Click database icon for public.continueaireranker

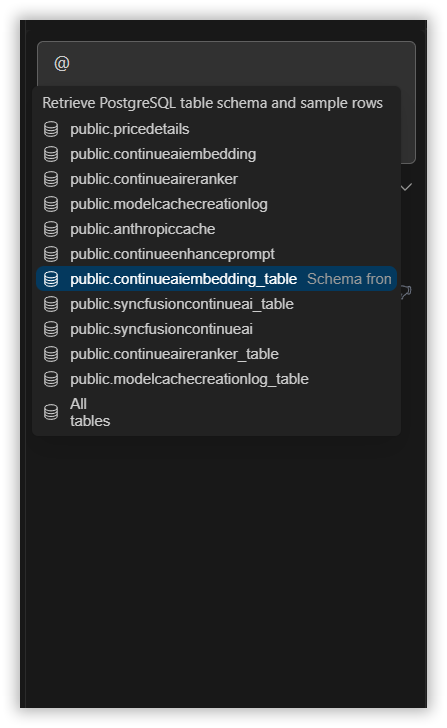pyautogui.click(x=51, y=179)
